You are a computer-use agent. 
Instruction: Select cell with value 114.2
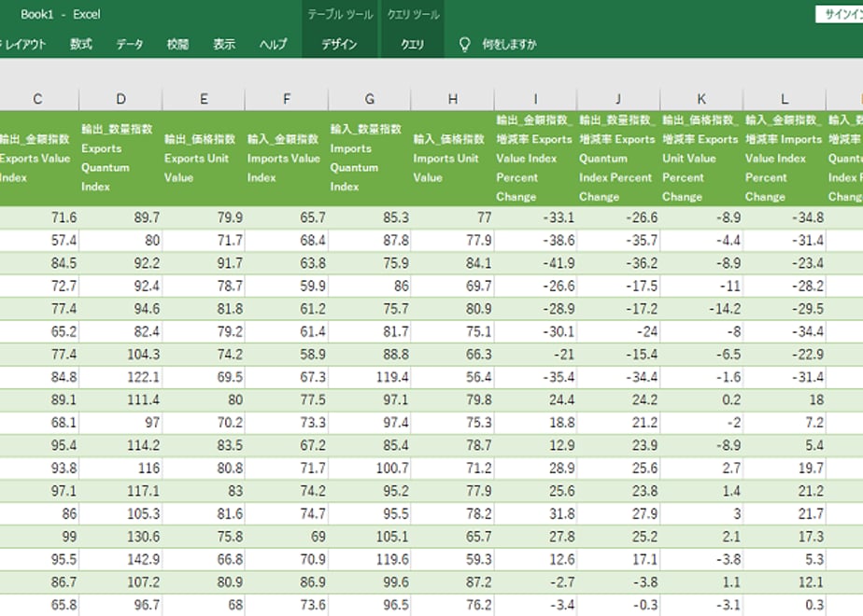pyautogui.click(x=120, y=446)
